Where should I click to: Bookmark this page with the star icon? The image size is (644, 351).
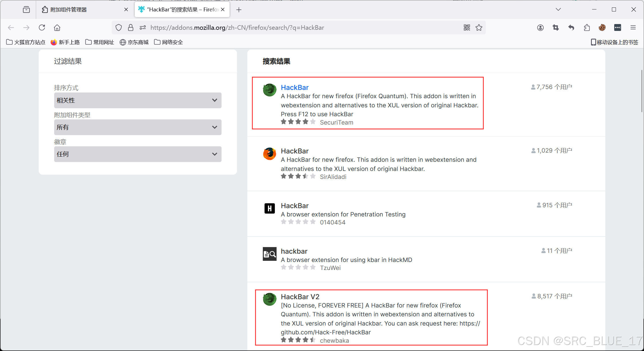[479, 27]
